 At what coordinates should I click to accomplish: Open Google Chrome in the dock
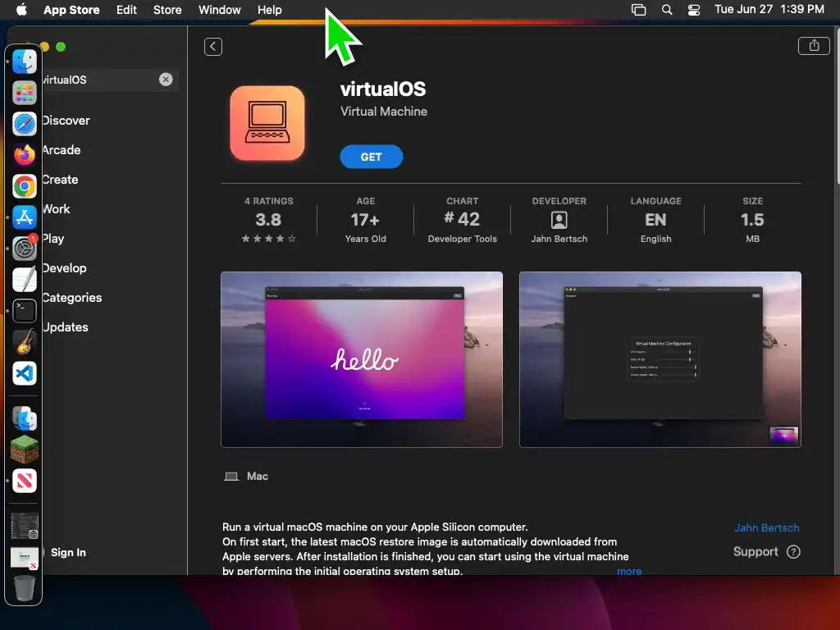(24, 186)
